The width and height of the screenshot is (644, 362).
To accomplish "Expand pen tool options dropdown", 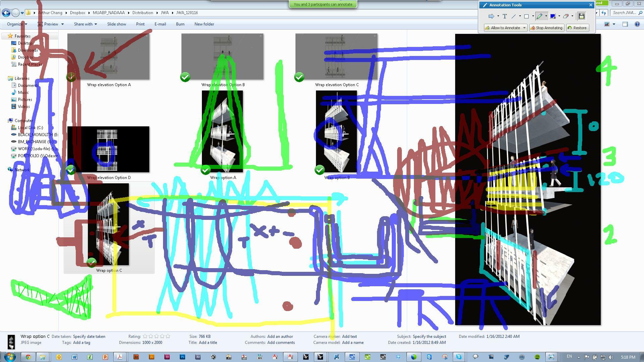I will (546, 16).
